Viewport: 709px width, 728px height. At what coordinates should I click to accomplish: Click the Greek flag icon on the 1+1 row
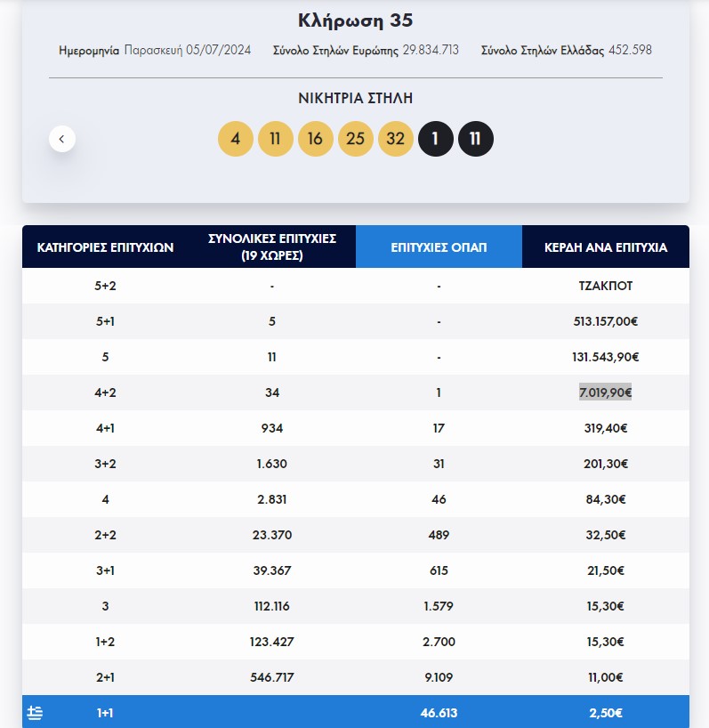(35, 712)
